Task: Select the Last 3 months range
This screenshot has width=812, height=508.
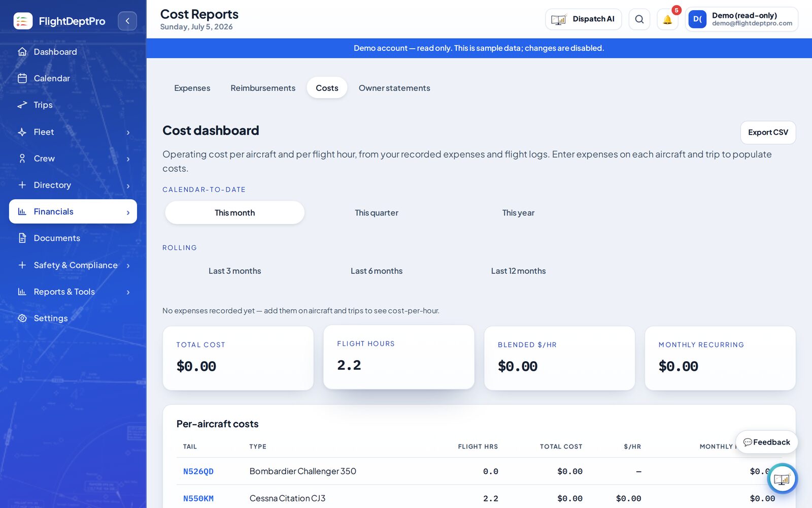Action: point(234,271)
